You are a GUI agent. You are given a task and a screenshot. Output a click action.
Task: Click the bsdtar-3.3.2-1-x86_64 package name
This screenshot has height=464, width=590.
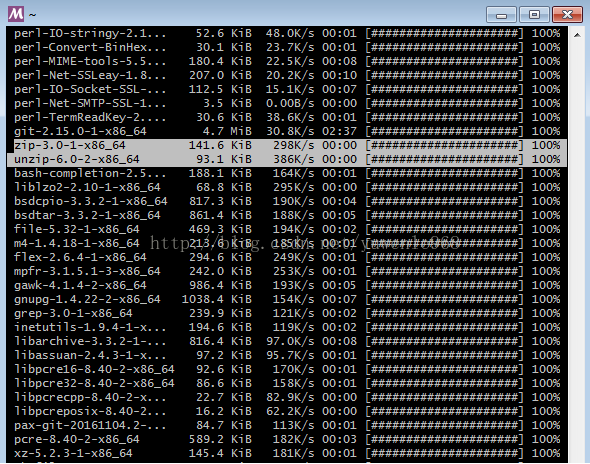click(x=87, y=215)
